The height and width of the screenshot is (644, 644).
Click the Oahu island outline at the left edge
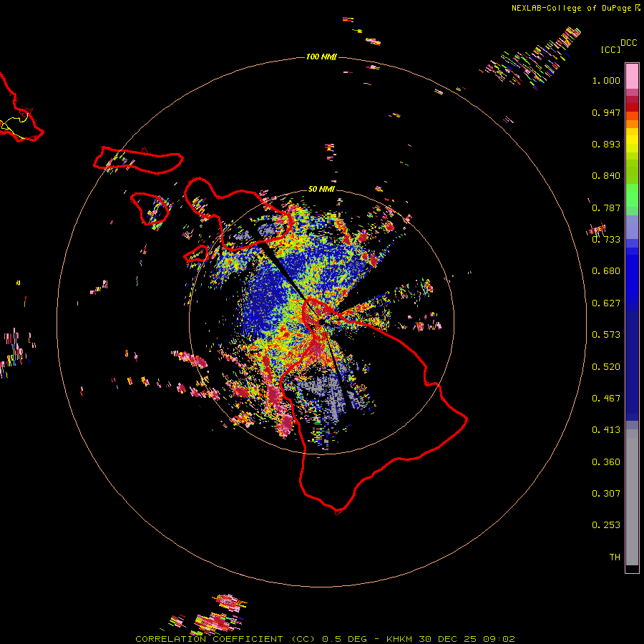pyautogui.click(x=21, y=109)
